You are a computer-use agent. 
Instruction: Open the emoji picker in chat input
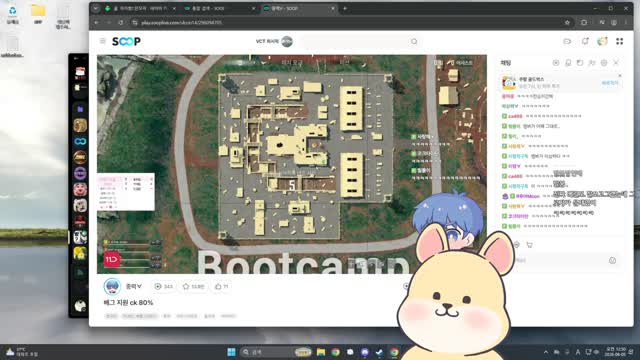click(612, 260)
